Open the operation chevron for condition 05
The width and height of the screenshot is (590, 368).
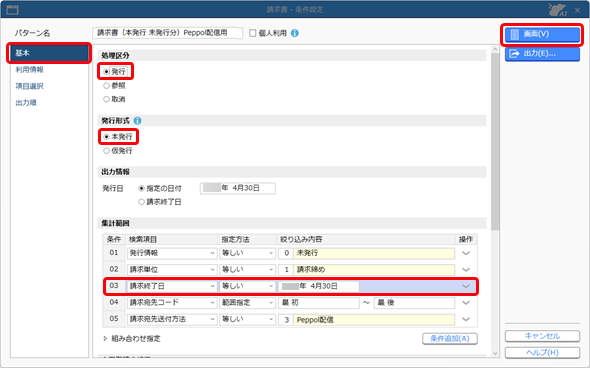466,319
